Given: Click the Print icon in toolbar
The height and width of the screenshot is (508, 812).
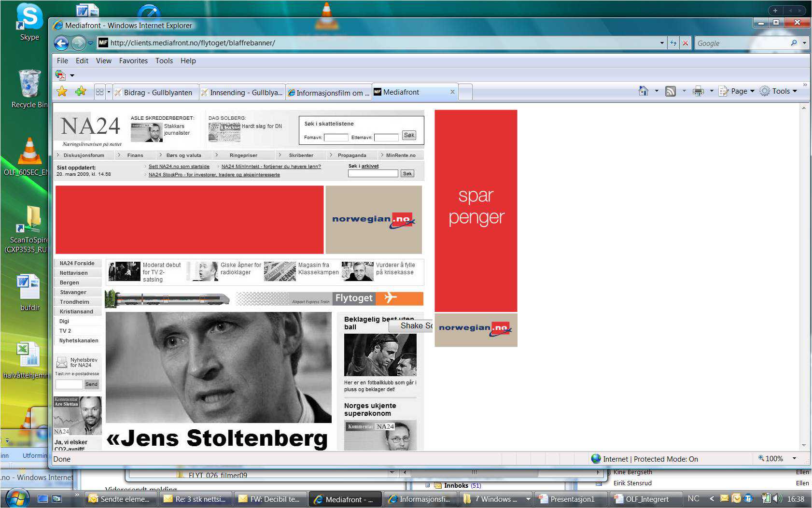Looking at the screenshot, I should coord(698,91).
